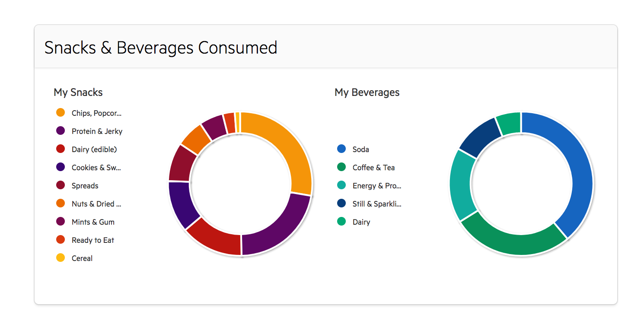Select the Spreads legend label
Image resolution: width=644 pixels, height=331 pixels.
85,186
